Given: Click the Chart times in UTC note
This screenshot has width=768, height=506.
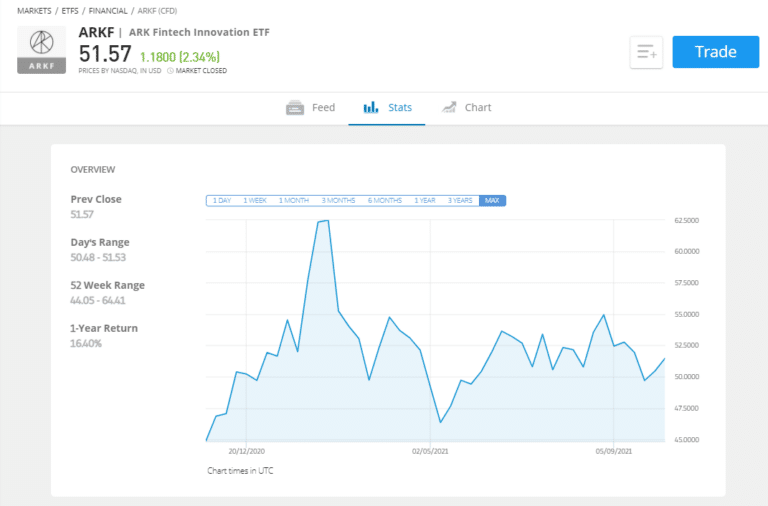Looking at the screenshot, I should [240, 471].
